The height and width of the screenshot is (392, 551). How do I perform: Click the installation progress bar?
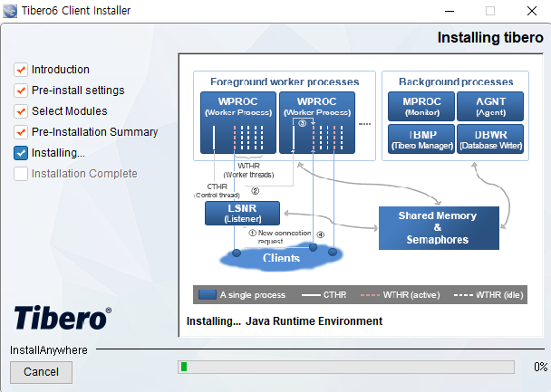pyautogui.click(x=346, y=367)
